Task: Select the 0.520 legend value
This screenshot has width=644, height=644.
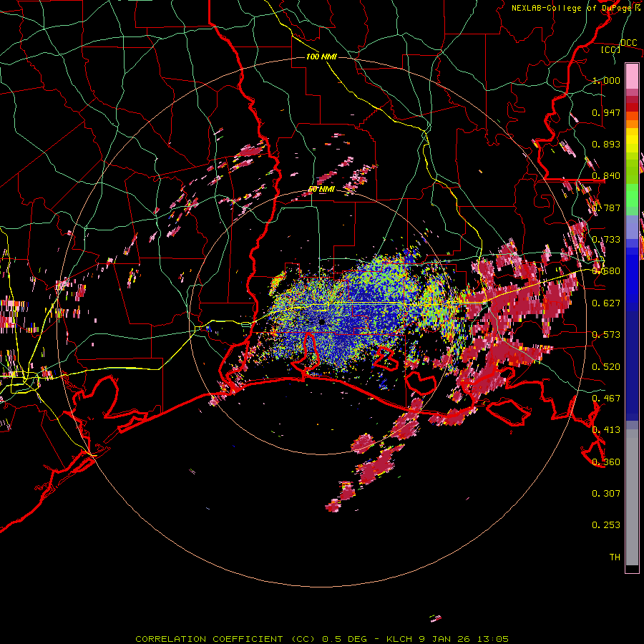Action: pyautogui.click(x=606, y=367)
